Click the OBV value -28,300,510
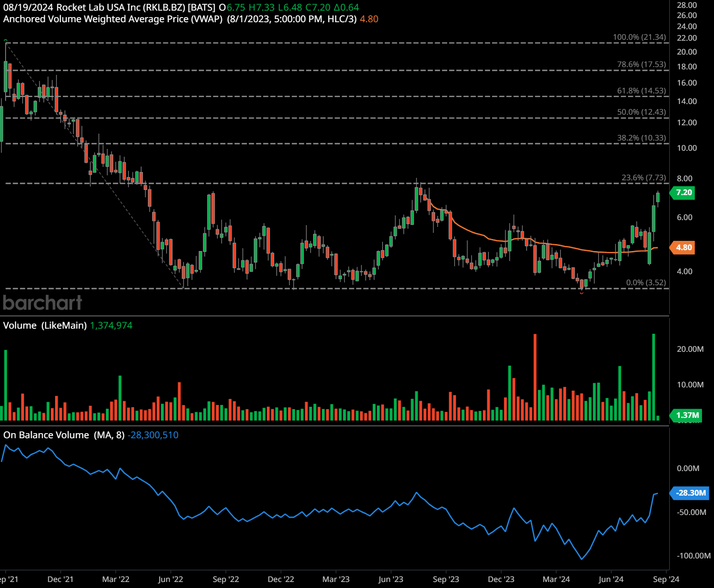 point(153,435)
